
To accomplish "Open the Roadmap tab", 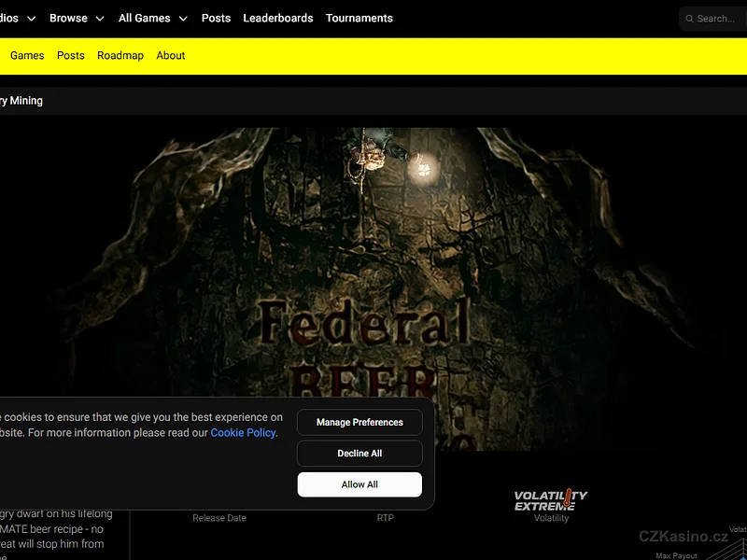I will [120, 56].
